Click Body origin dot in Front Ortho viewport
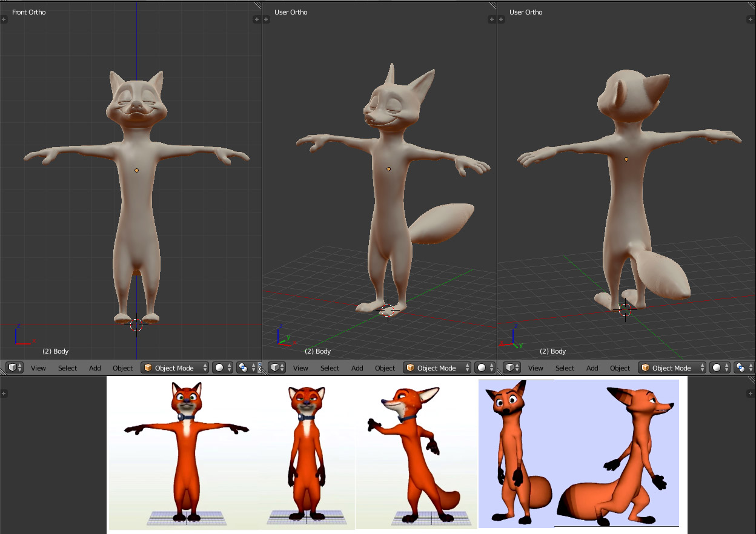Screen dimensions: 756x534 (136, 171)
